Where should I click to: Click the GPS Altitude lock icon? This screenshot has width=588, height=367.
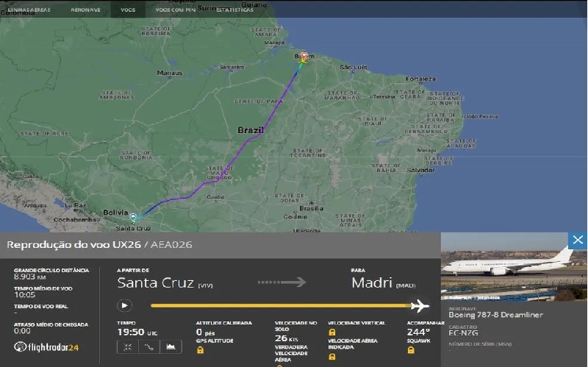(200, 351)
